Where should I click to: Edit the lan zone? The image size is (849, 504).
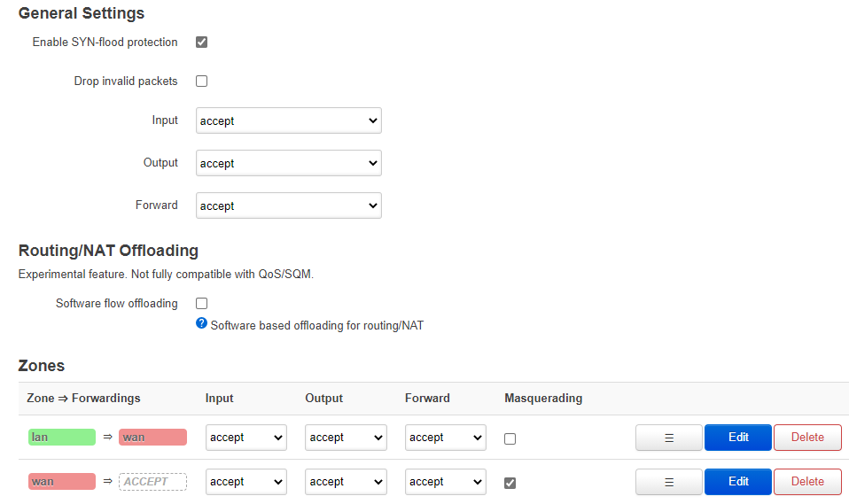737,438
